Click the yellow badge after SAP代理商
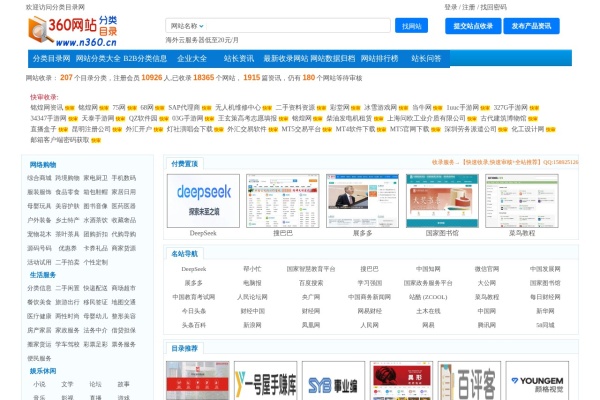 pyautogui.click(x=206, y=108)
